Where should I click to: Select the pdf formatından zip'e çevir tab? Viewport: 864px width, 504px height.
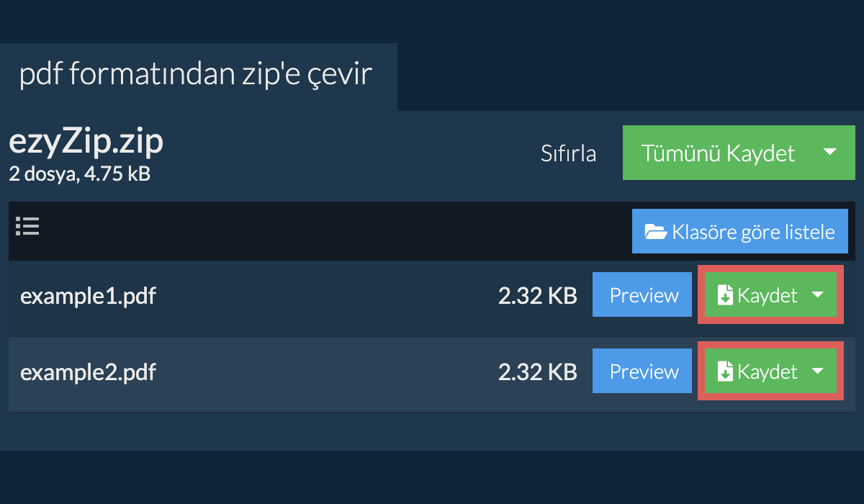click(x=196, y=74)
